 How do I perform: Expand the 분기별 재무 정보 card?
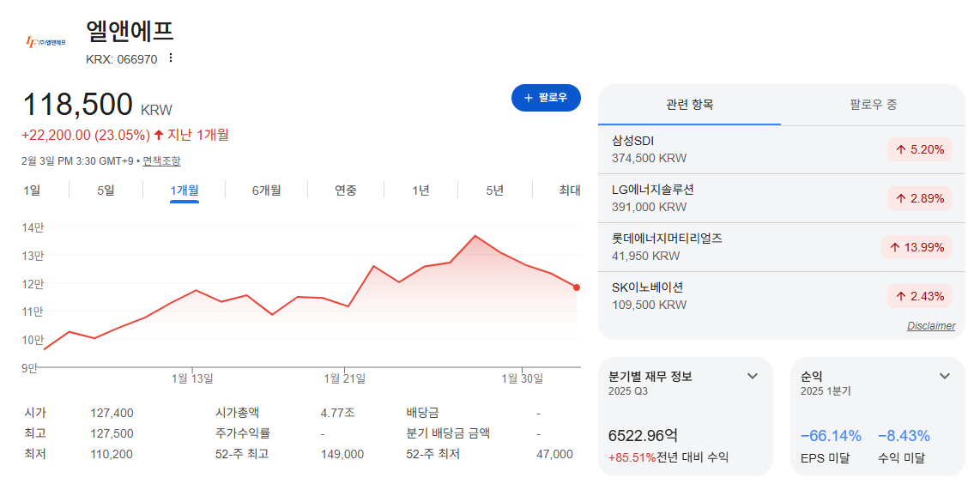tap(753, 376)
